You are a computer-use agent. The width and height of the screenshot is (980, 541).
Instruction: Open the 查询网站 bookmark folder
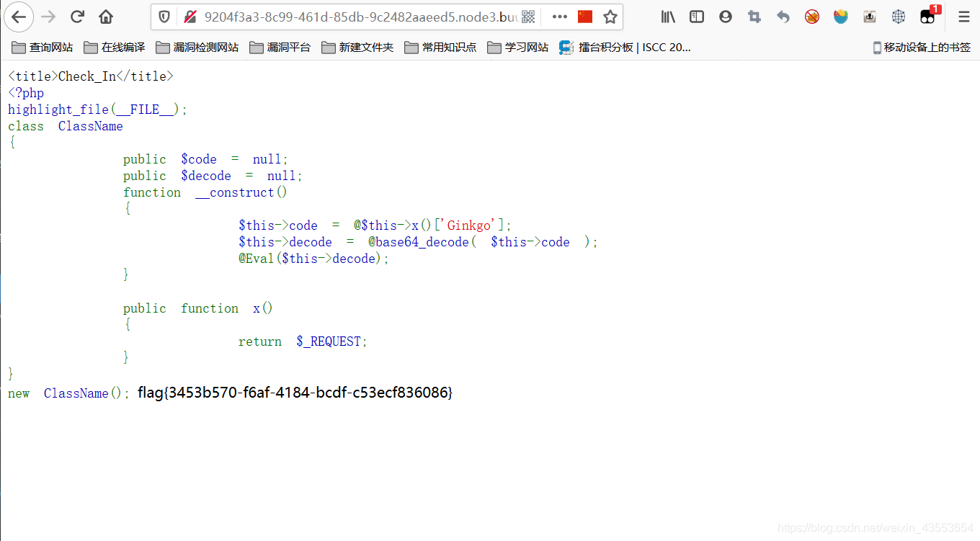tap(43, 48)
